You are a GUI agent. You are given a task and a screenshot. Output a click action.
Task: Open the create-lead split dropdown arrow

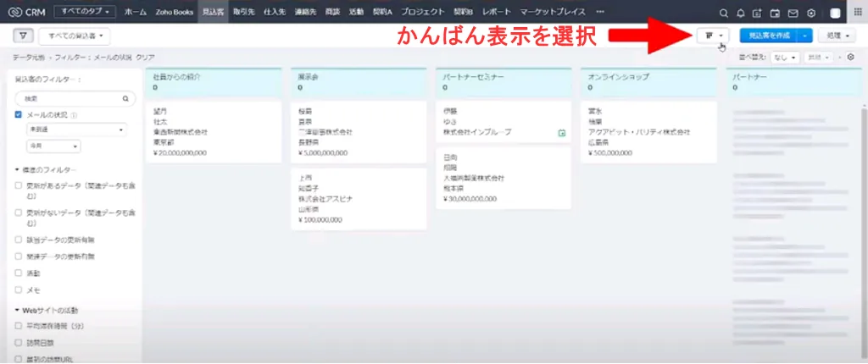tap(804, 36)
